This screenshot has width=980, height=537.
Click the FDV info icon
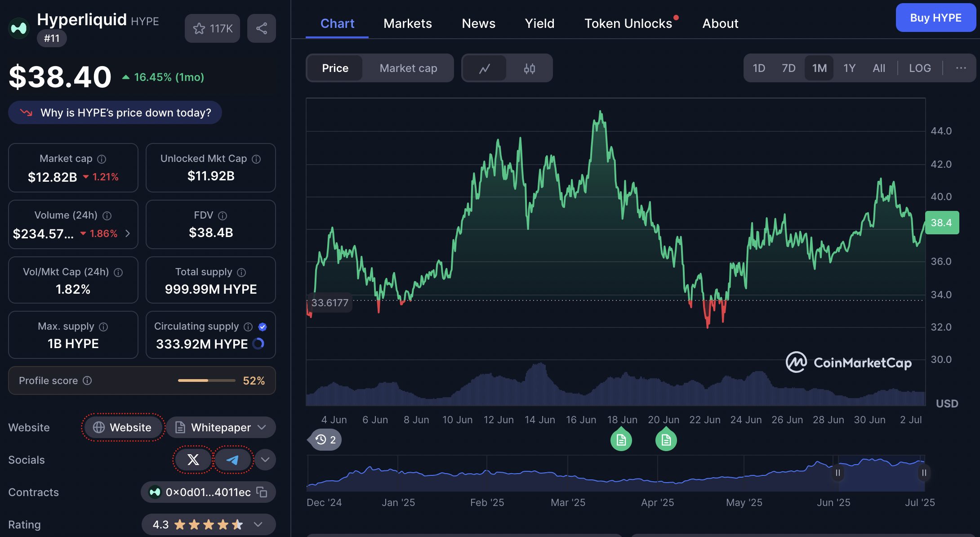click(x=223, y=215)
